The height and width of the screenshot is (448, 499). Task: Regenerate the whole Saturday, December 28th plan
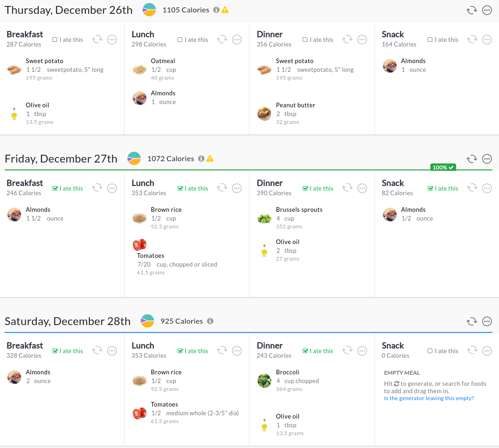point(472,321)
